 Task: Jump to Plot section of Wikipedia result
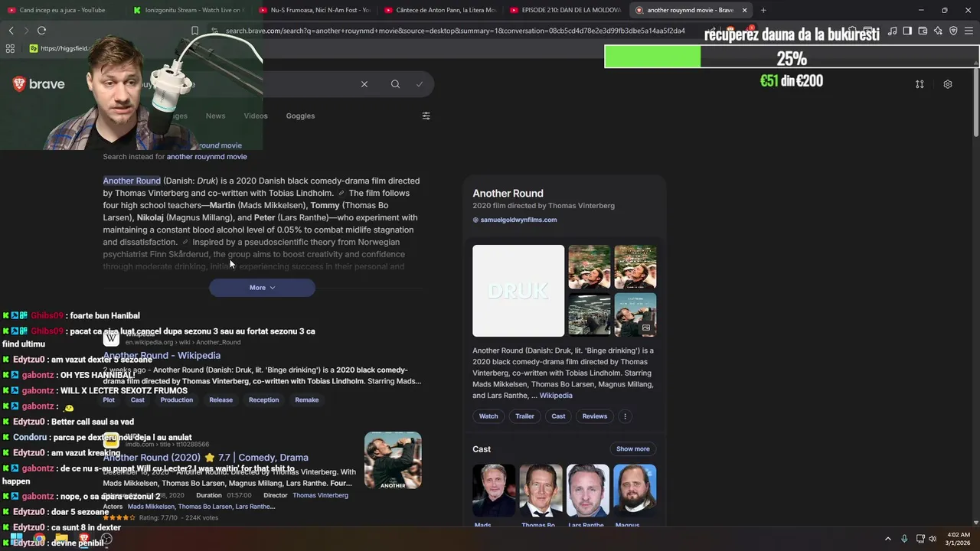(x=109, y=399)
